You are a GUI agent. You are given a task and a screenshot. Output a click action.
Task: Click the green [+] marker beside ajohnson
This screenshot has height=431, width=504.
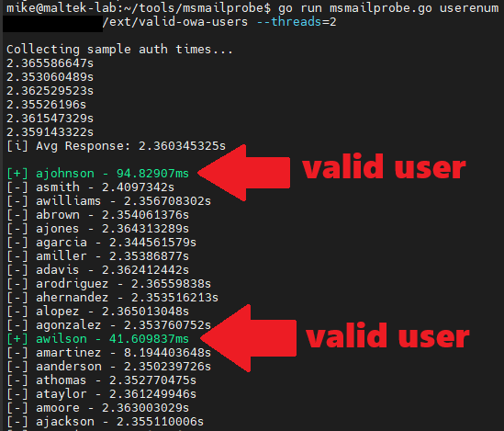tap(17, 174)
